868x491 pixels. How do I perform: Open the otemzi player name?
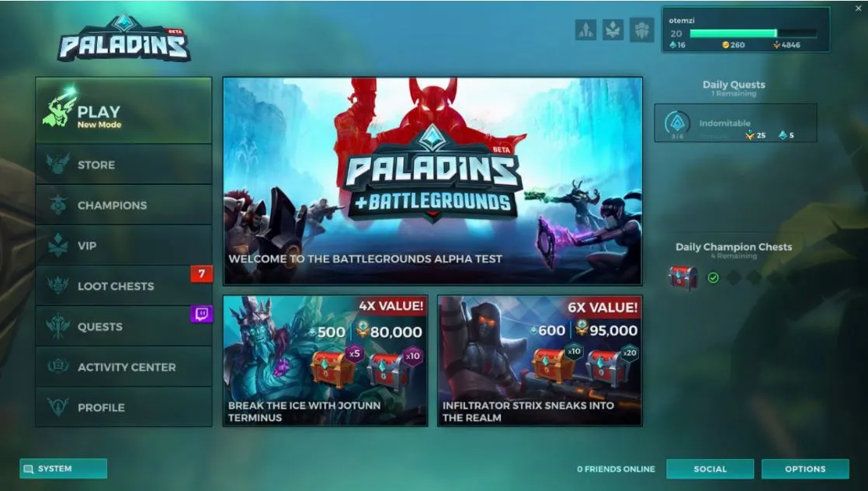coord(682,20)
